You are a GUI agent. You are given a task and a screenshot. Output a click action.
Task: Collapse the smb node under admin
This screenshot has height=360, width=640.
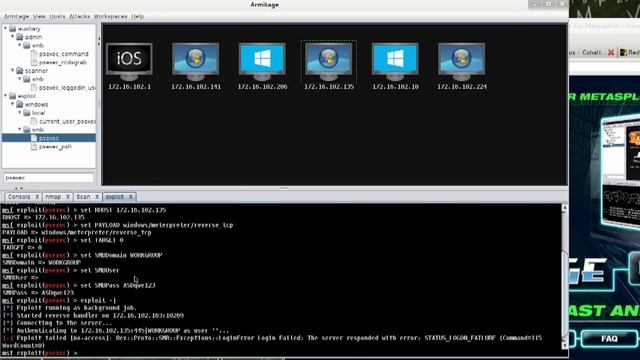pyautogui.click(x=19, y=45)
